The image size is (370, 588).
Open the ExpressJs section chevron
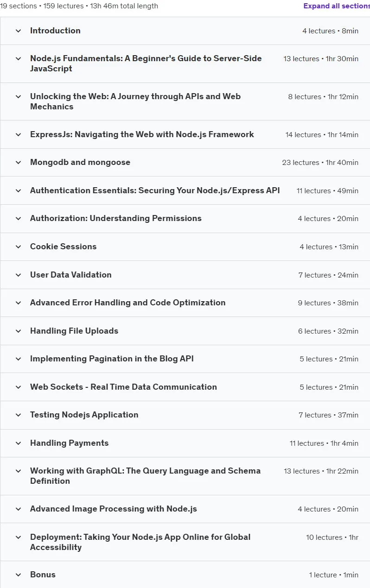click(x=19, y=135)
